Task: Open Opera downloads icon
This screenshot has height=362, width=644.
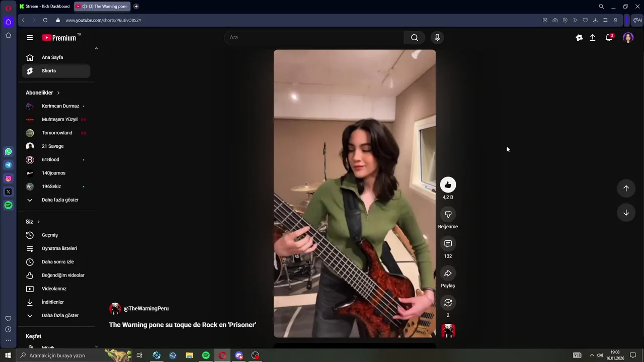Action: (x=595, y=20)
